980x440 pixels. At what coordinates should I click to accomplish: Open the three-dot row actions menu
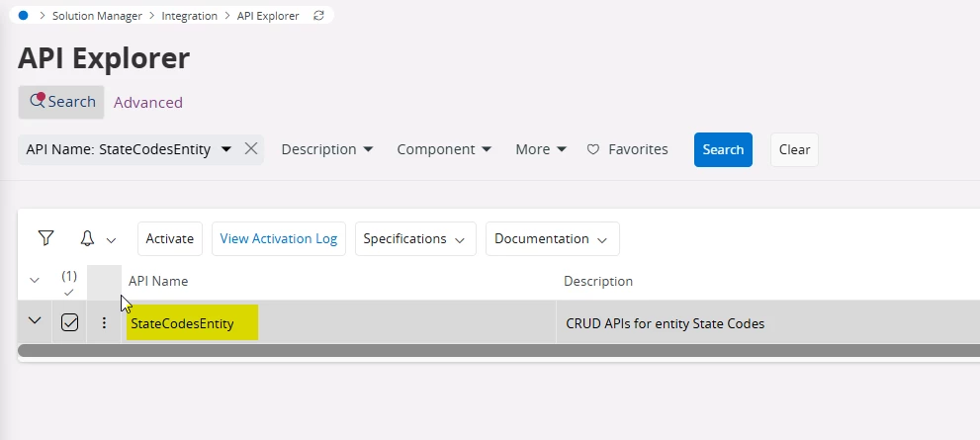click(x=104, y=322)
